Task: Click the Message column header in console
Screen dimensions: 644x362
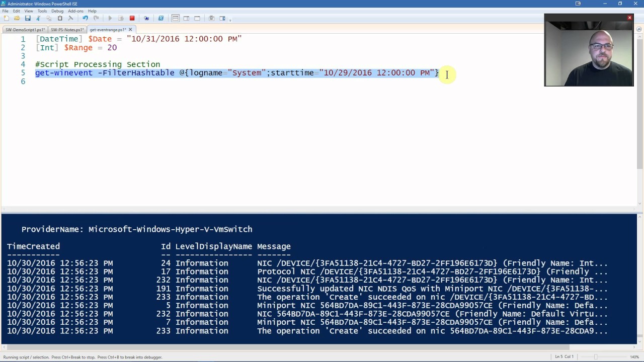Action: pyautogui.click(x=274, y=246)
